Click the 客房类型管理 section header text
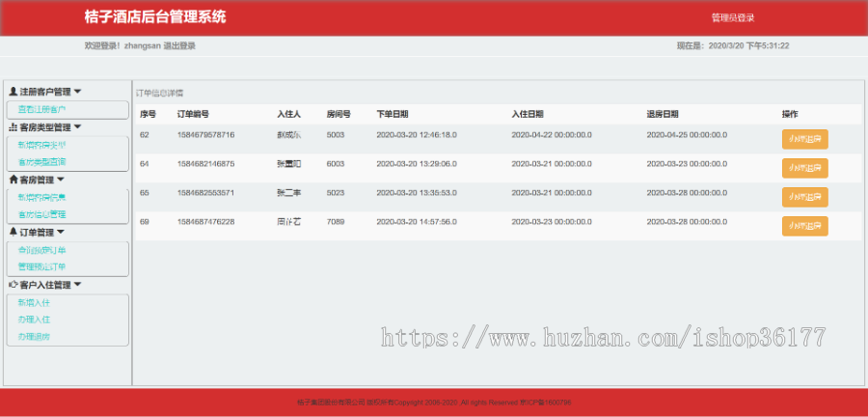This screenshot has width=868, height=417. pos(45,127)
